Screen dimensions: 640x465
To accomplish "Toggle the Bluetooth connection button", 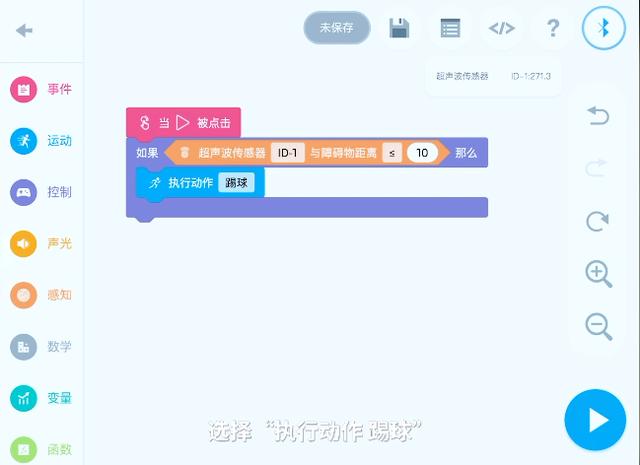I will 604,28.
